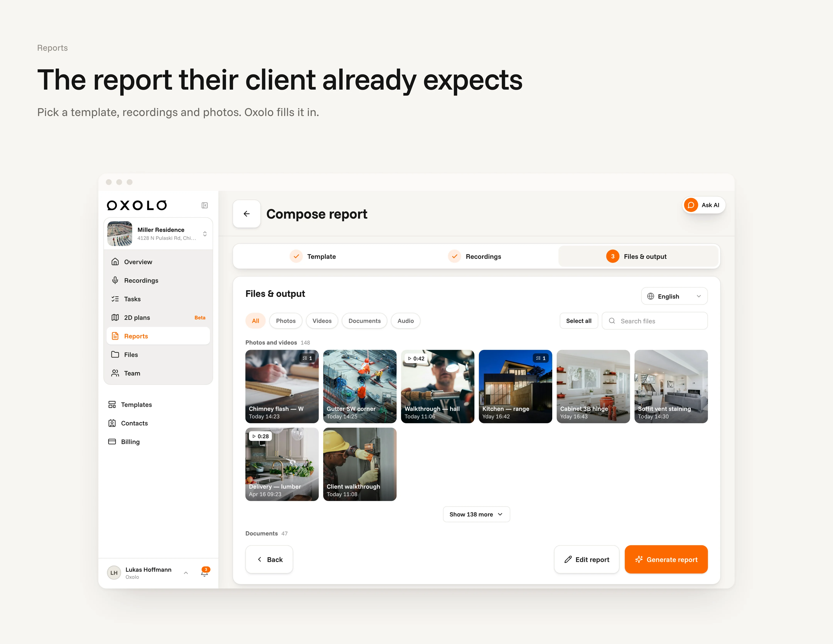This screenshot has width=833, height=644.
Task: Open the Team page
Action: 158,373
